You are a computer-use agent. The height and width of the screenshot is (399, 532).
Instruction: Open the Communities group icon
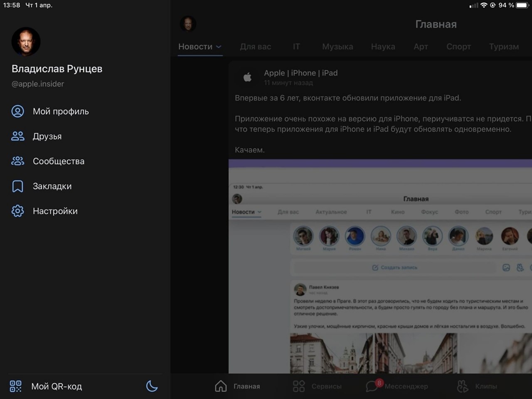pos(17,161)
